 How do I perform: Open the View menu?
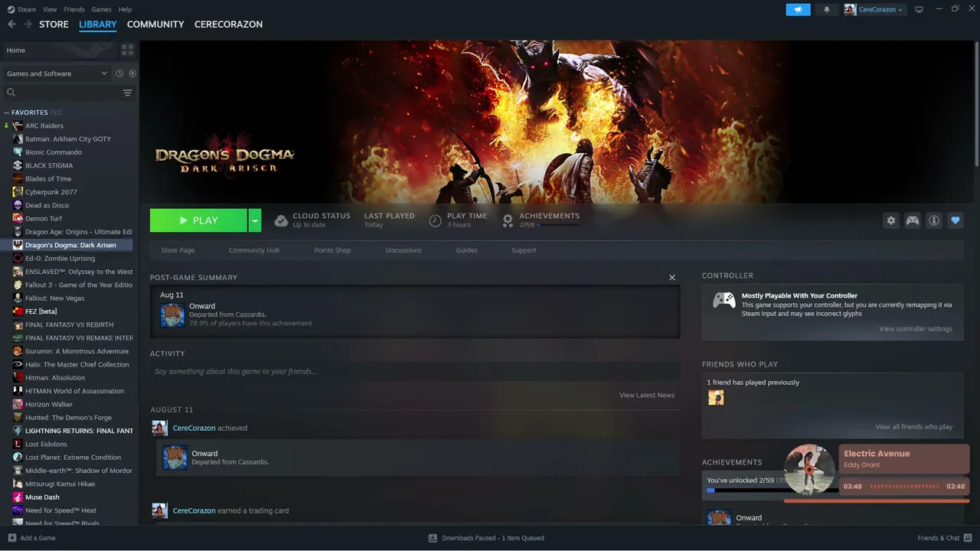(x=50, y=9)
